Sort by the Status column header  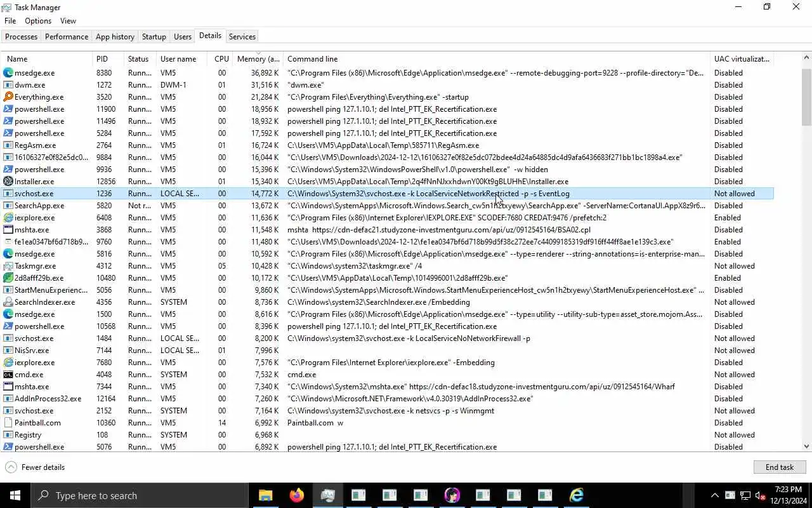(x=140, y=59)
